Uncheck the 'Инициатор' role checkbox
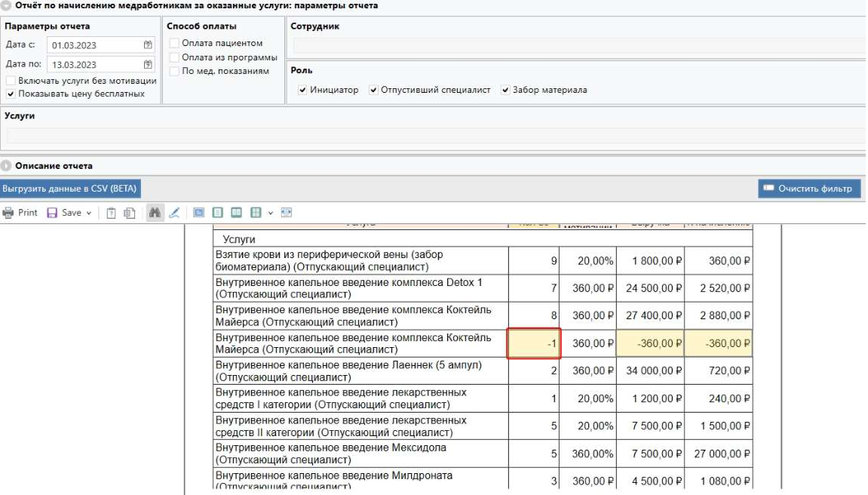Viewport: 868px width, 495px height. 302,90
